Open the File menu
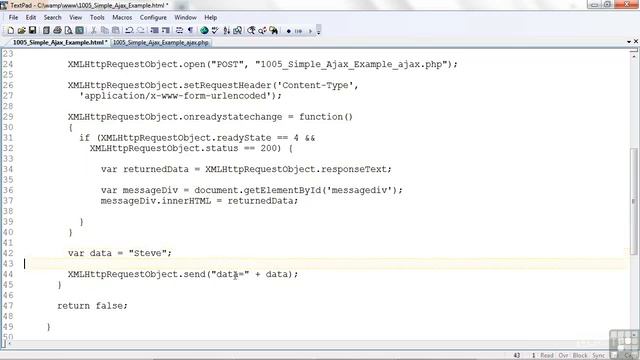Image resolution: width=640 pixels, height=360 pixels. tap(13, 18)
